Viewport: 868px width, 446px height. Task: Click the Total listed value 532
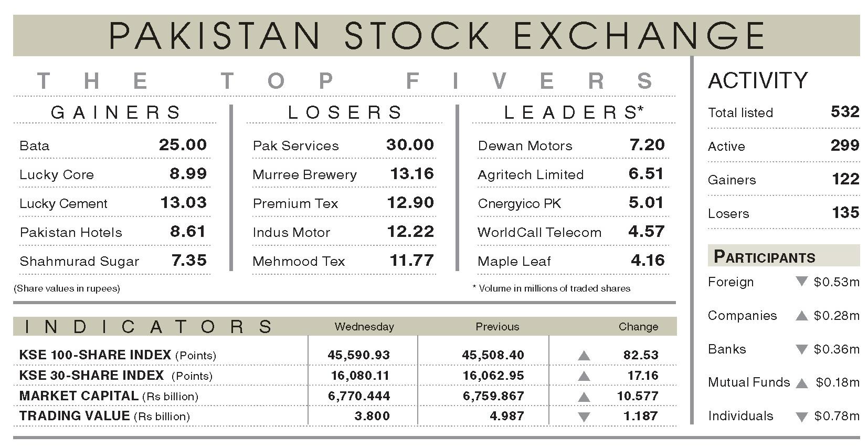845,112
